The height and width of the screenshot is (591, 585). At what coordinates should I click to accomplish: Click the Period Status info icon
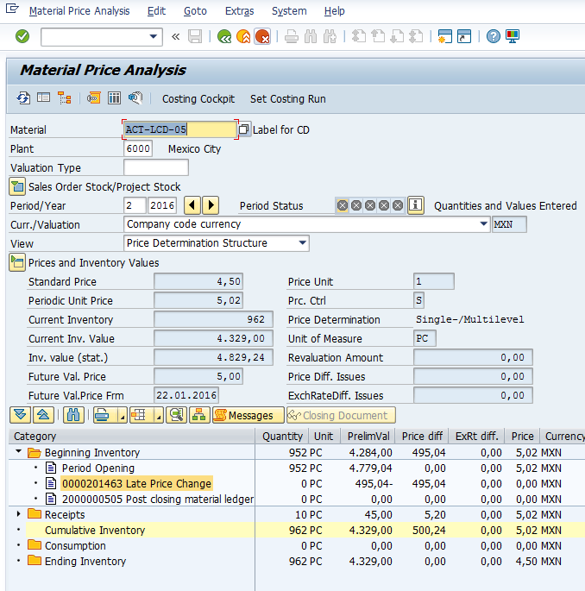(x=415, y=205)
